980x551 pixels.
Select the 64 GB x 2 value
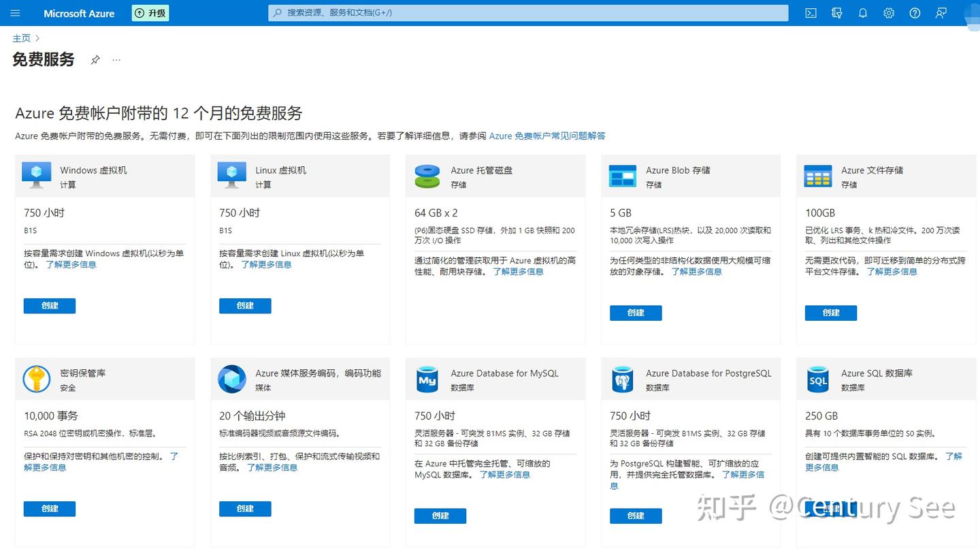pyautogui.click(x=436, y=212)
